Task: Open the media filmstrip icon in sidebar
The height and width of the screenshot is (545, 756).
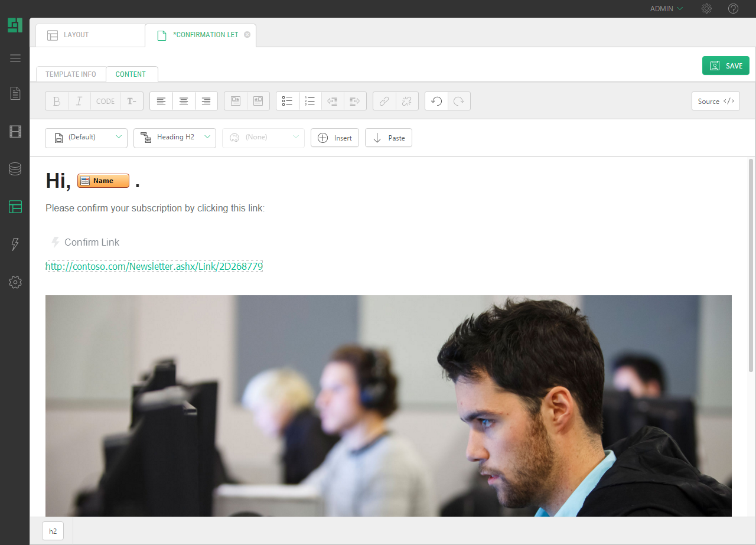Action: [15, 131]
